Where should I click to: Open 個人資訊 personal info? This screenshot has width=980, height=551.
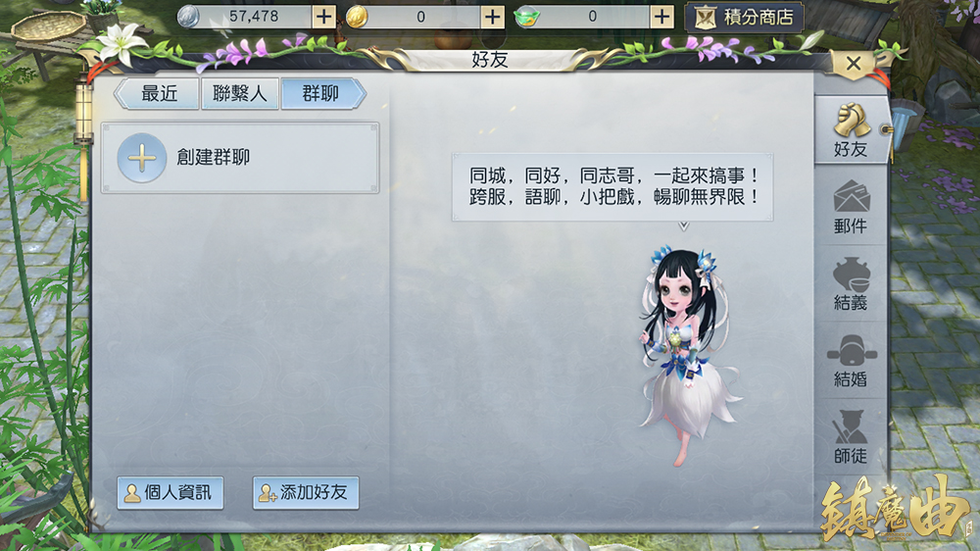(170, 493)
